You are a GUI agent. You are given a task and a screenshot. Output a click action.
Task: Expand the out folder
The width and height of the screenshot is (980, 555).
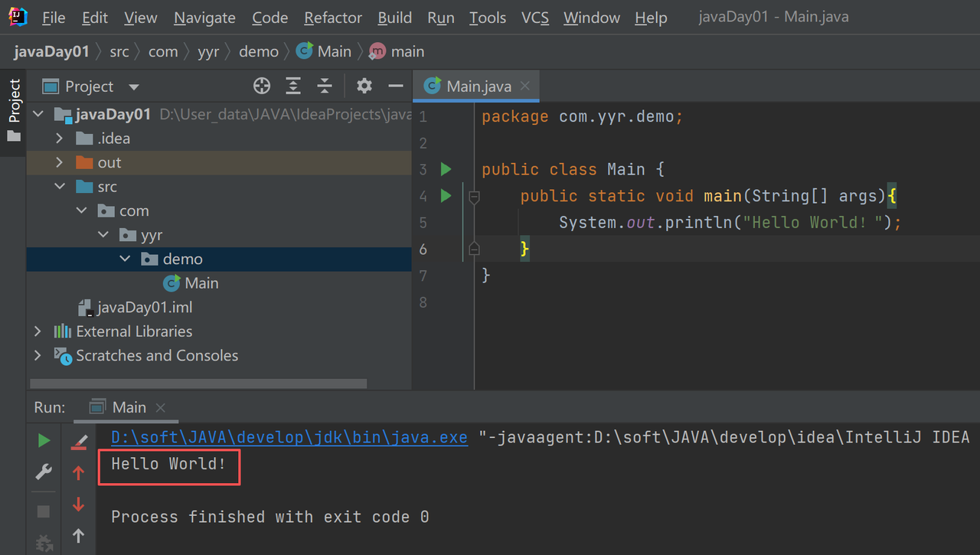tap(60, 162)
